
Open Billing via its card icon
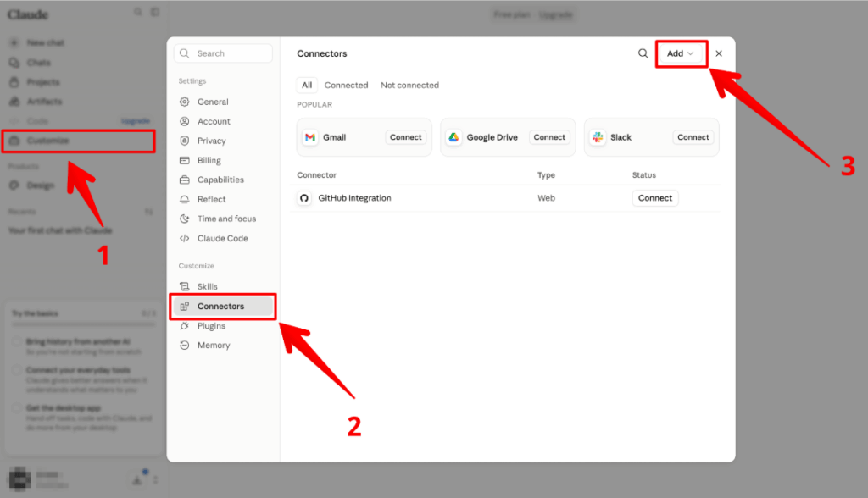[x=184, y=160]
